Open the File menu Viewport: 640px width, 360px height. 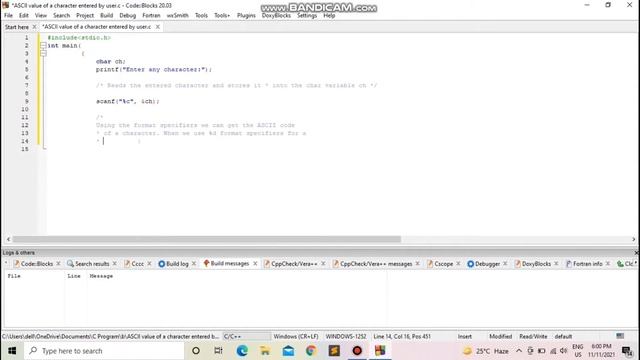(x=8, y=16)
